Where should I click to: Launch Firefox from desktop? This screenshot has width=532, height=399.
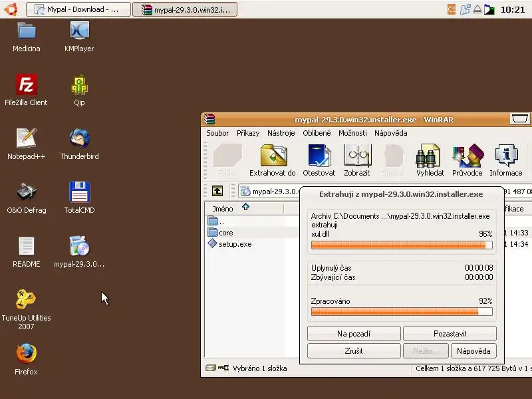[26, 360]
